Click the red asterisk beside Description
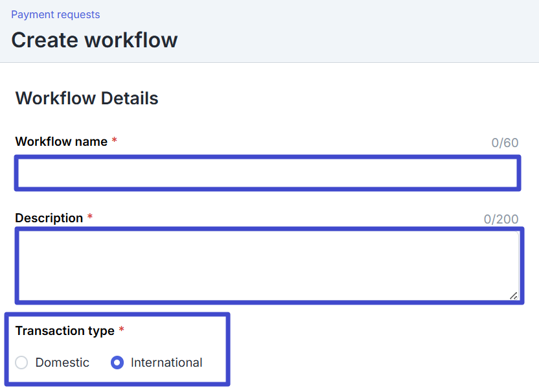This screenshot has width=539, height=392. coord(90,218)
